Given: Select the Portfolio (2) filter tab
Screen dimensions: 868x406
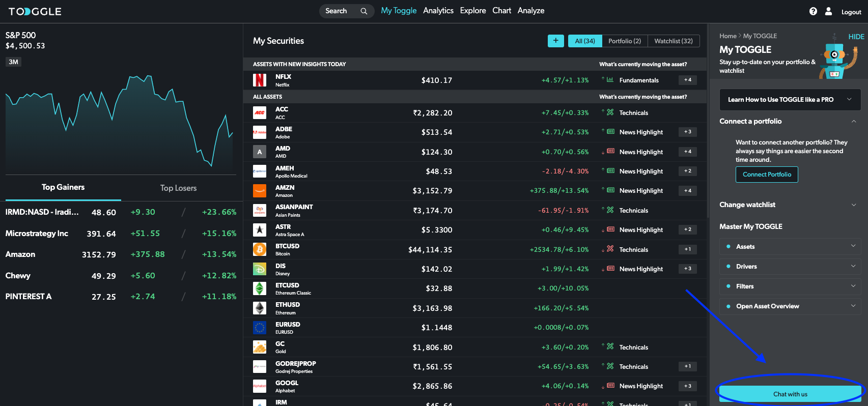Looking at the screenshot, I should (x=625, y=41).
